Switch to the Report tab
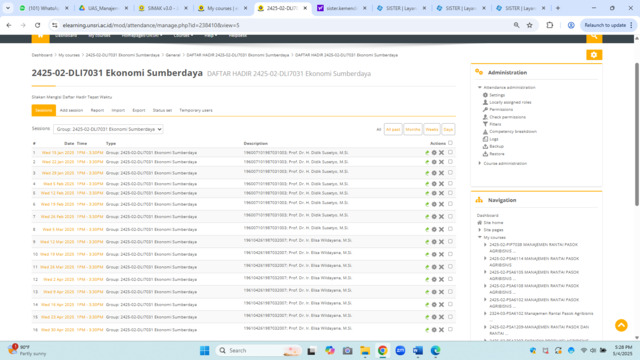Screen dimensions: 640x360 (x=97, y=110)
